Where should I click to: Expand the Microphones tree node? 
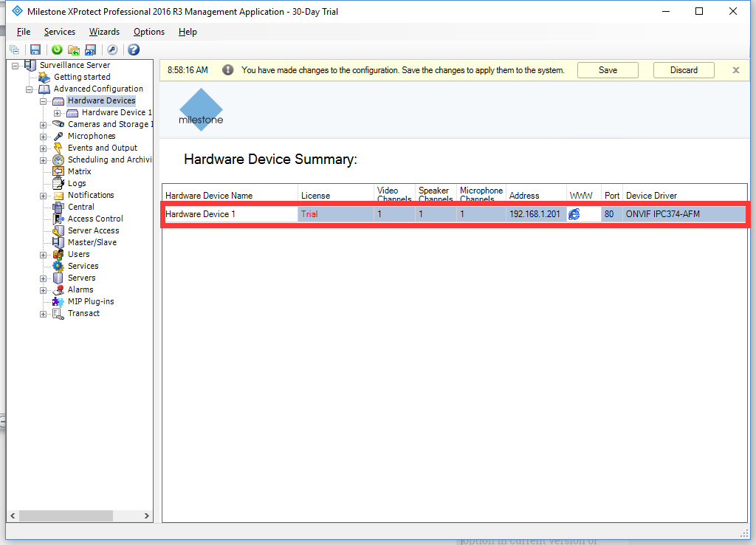(44, 137)
